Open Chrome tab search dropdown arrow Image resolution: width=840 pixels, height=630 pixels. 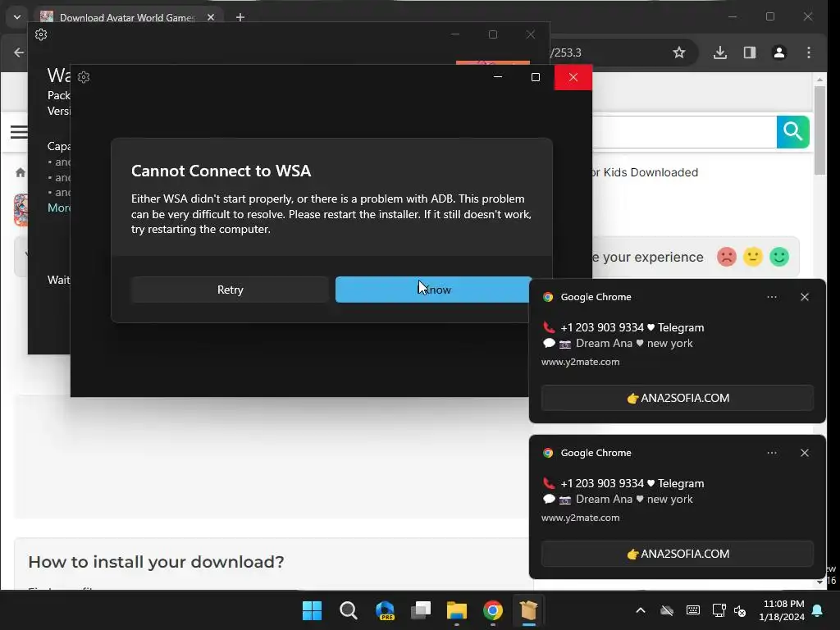(17, 17)
